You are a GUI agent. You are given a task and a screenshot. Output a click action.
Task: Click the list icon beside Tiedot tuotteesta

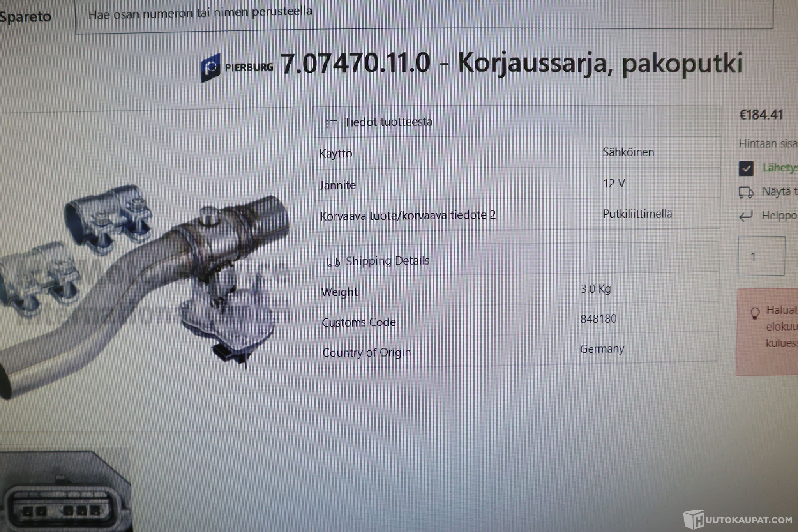click(332, 124)
